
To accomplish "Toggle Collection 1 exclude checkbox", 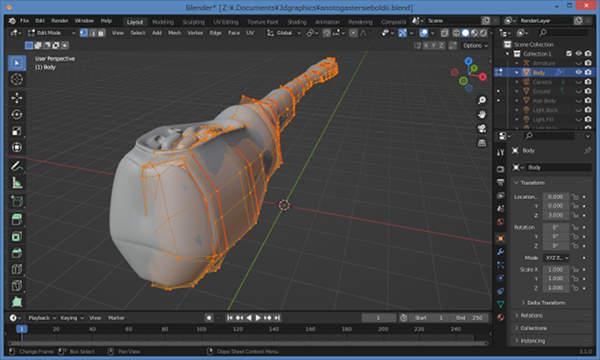I will (x=569, y=54).
